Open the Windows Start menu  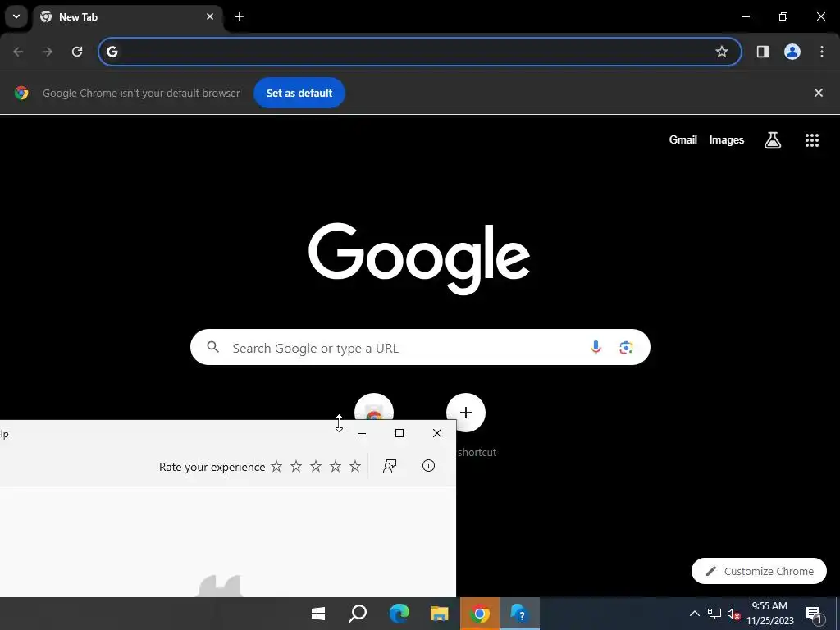pyautogui.click(x=318, y=614)
